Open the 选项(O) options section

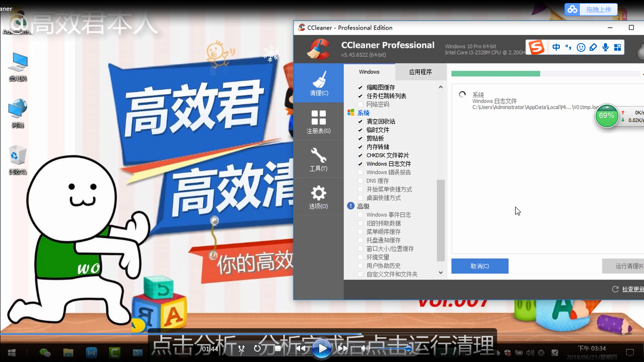click(x=319, y=197)
